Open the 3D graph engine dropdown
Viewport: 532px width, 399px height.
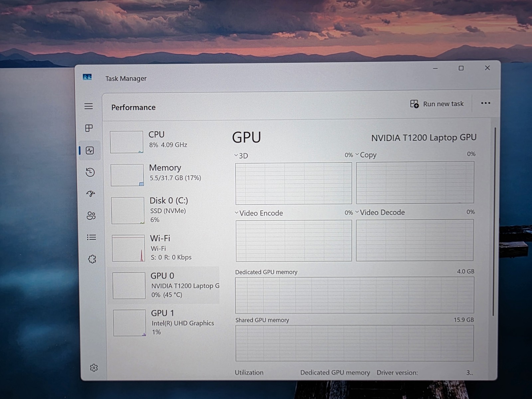tap(236, 155)
